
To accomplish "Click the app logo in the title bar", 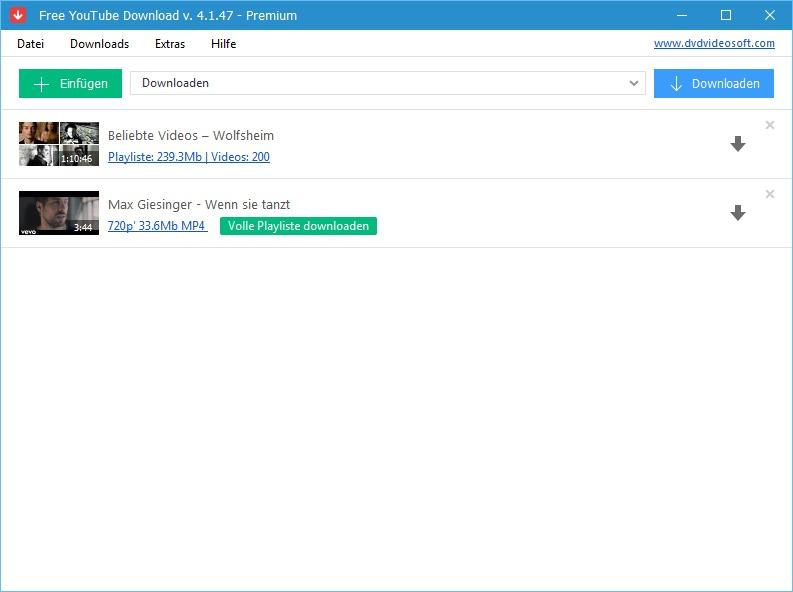I will click(18, 15).
